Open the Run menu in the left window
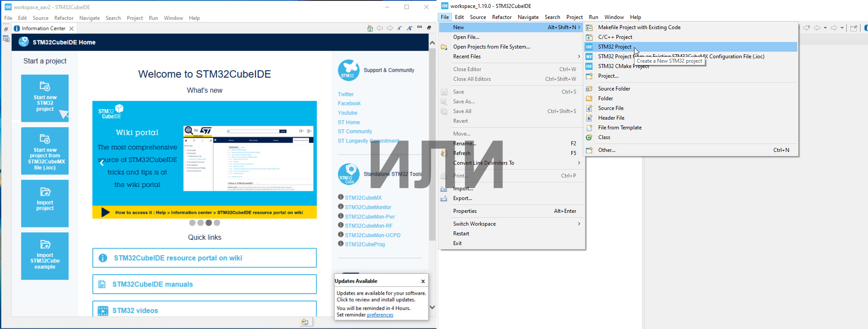Screen dimensions: 868x329 (x=153, y=18)
